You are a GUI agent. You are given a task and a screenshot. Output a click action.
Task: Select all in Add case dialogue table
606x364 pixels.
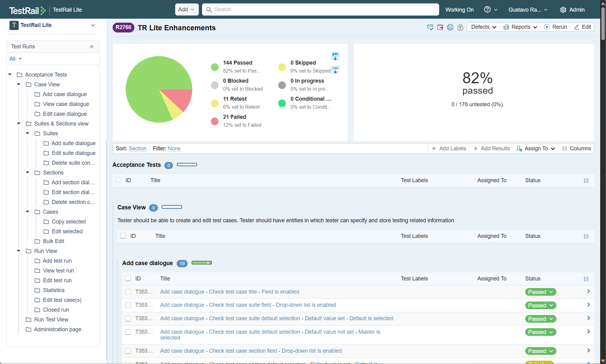(x=128, y=278)
